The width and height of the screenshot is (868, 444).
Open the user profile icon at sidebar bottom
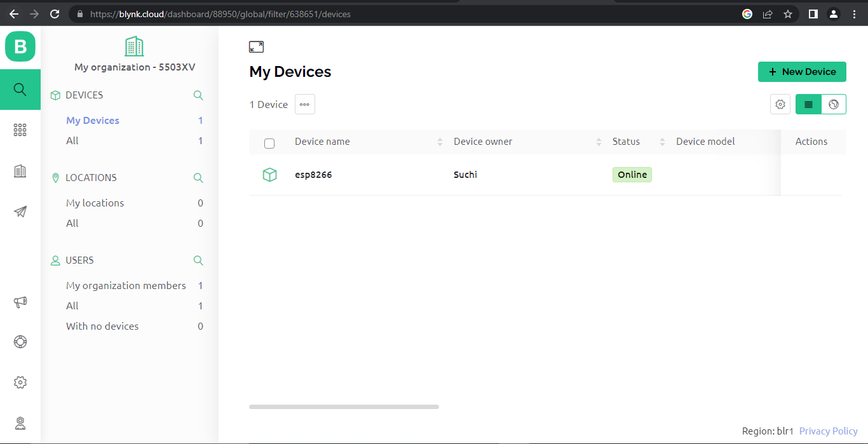(x=20, y=423)
